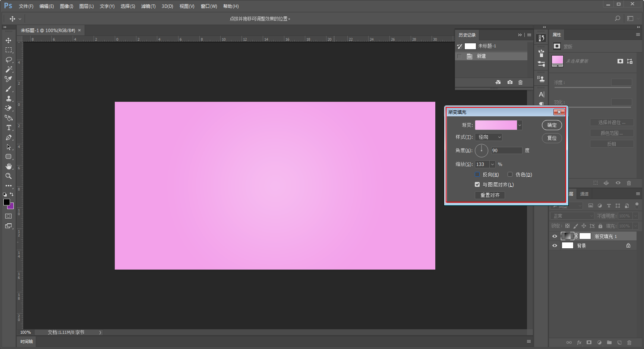Select the Brush tool
Screen dimensions: 644x349
9,89
